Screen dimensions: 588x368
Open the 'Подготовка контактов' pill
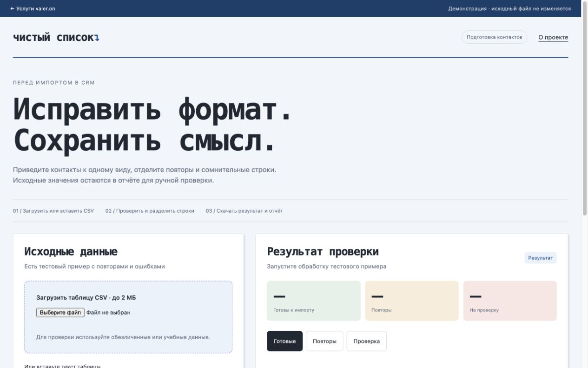(x=494, y=37)
